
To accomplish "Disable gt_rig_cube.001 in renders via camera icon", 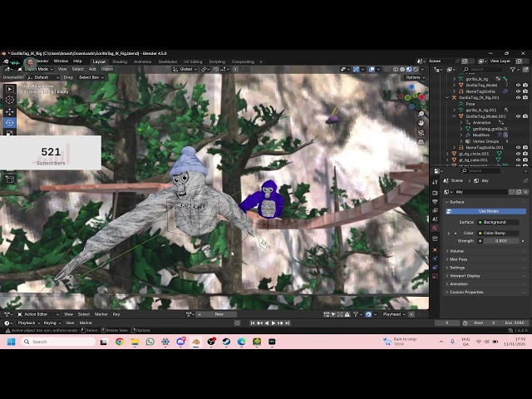I will pyautogui.click(x=525, y=160).
